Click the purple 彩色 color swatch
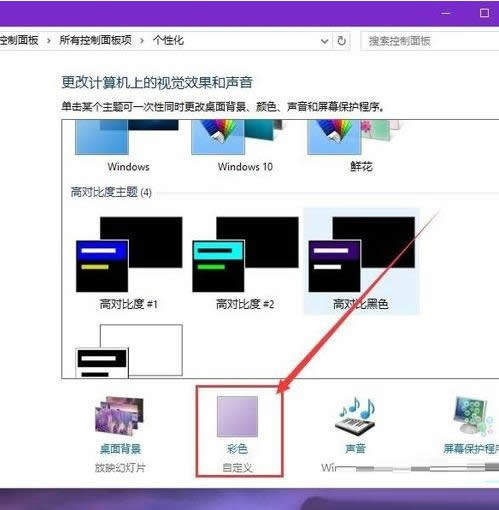 coord(237,416)
